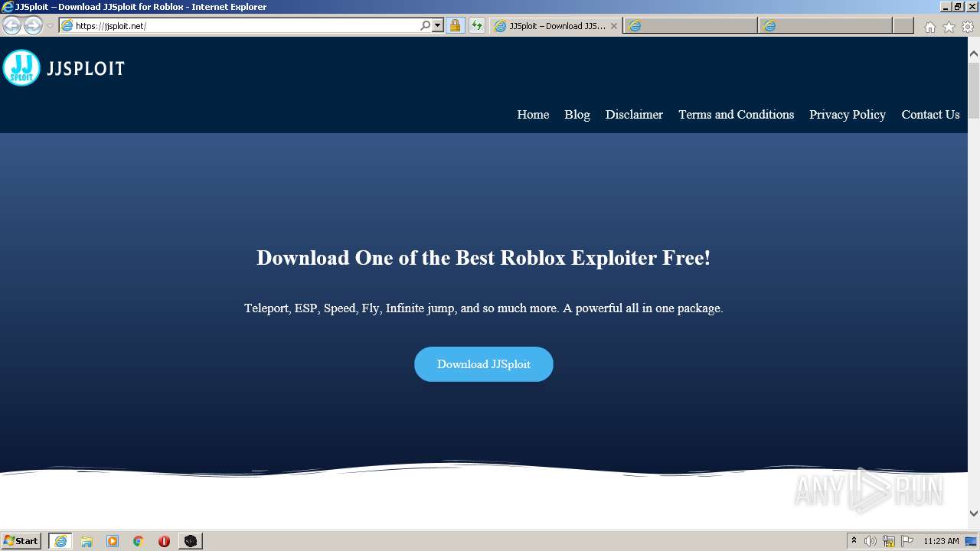Open Terms and Conditions link

[x=736, y=115]
